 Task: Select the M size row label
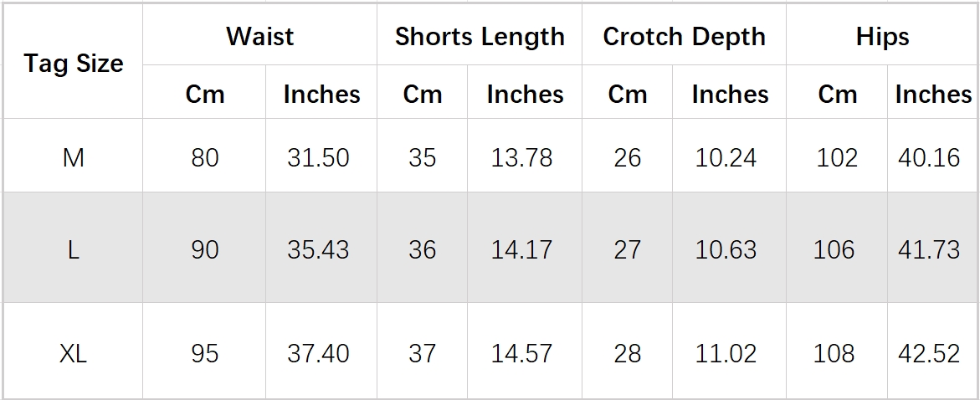coord(74,157)
